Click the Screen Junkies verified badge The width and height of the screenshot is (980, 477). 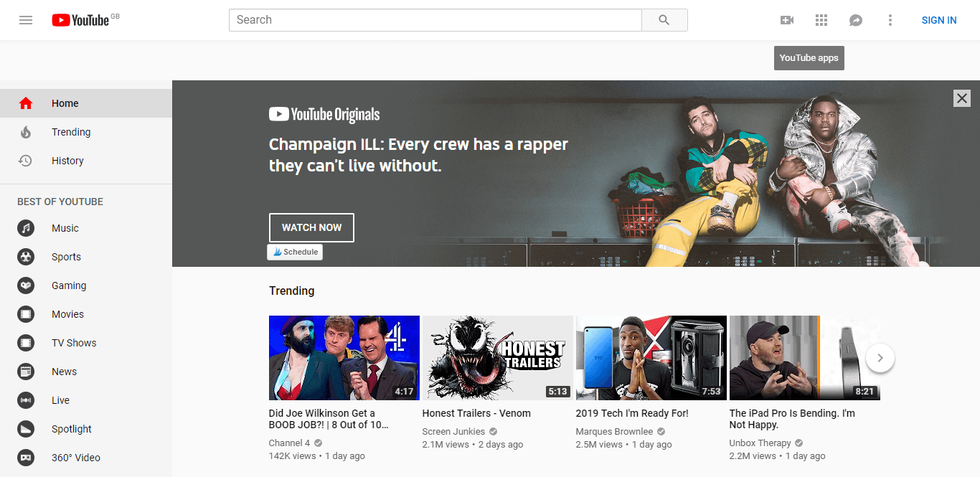click(x=494, y=432)
